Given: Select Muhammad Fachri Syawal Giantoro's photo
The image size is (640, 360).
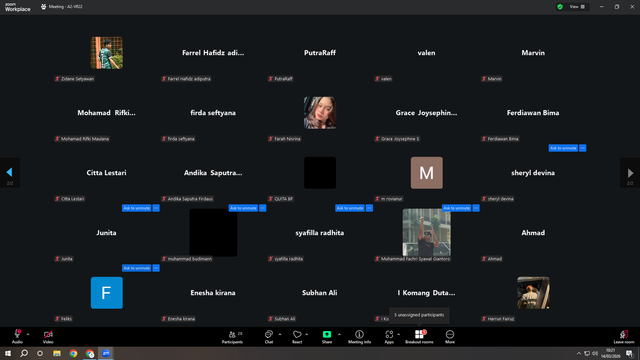Looking at the screenshot, I should coord(427,233).
